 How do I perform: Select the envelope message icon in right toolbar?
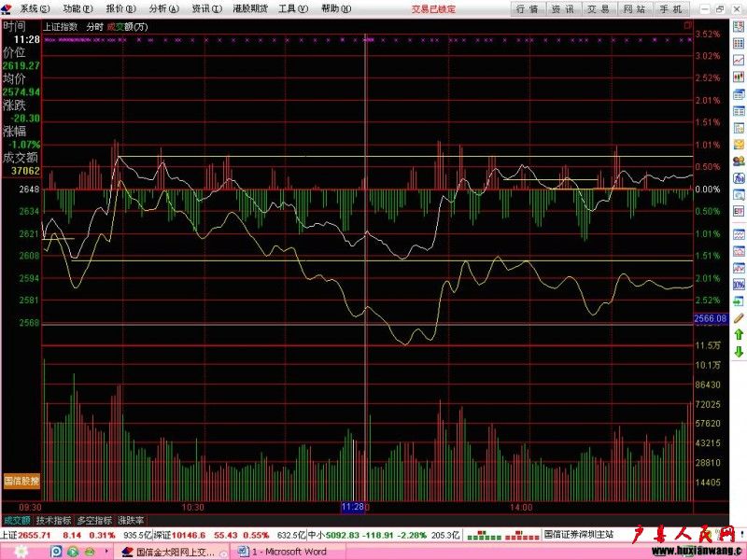[739, 145]
